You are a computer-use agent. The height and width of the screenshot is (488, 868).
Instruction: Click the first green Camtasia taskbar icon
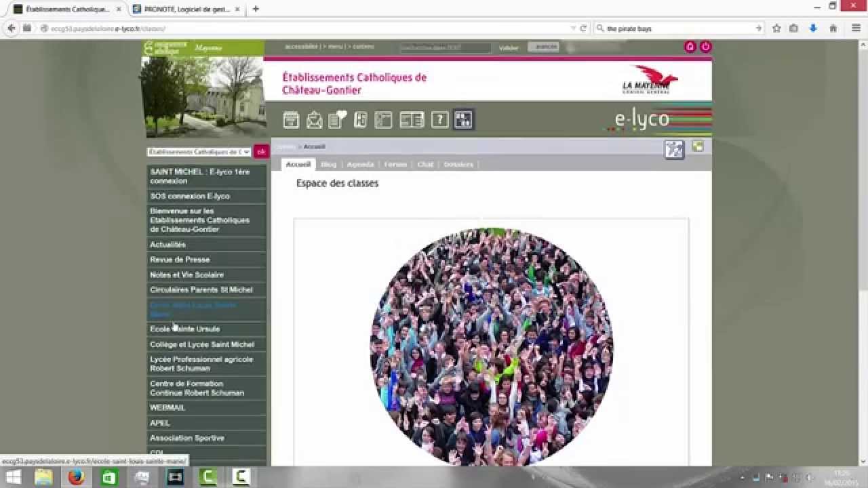point(208,477)
